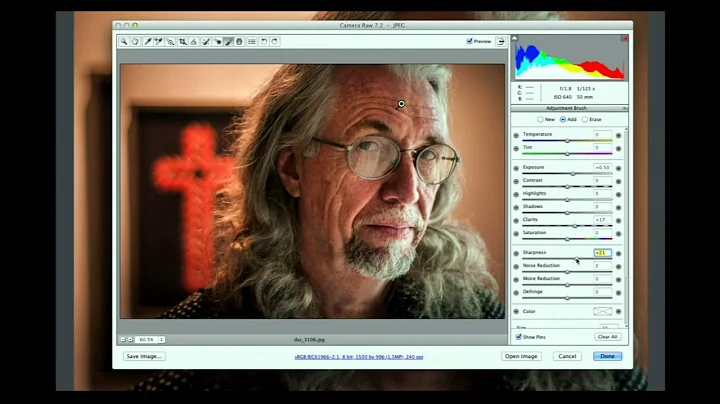The height and width of the screenshot is (404, 720).
Task: Click the plus icon beside Defringe
Action: [619, 293]
